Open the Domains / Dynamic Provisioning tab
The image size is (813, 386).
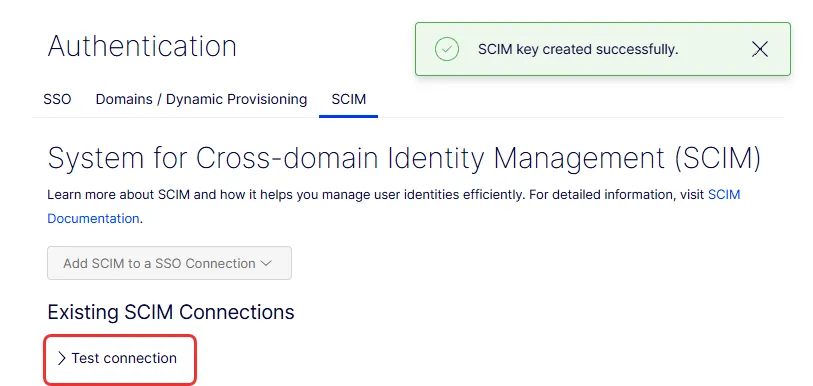click(201, 99)
